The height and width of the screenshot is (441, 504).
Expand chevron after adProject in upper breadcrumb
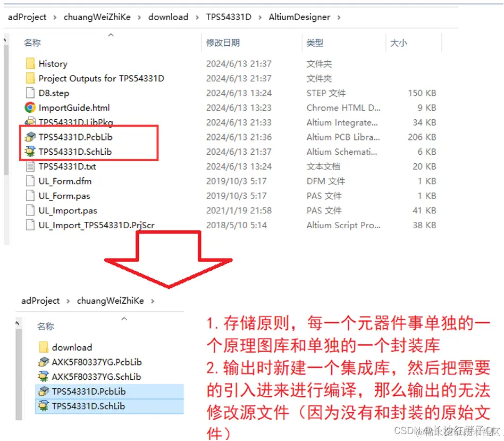click(x=55, y=18)
